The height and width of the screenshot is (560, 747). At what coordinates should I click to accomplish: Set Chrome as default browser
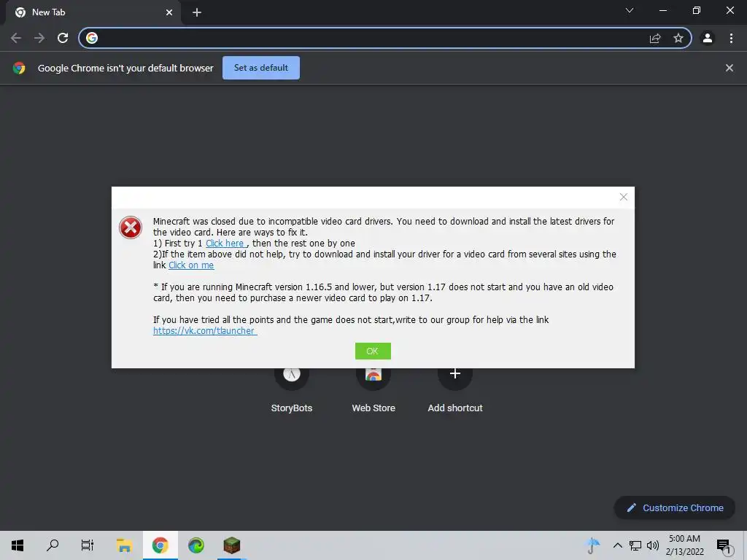261,68
